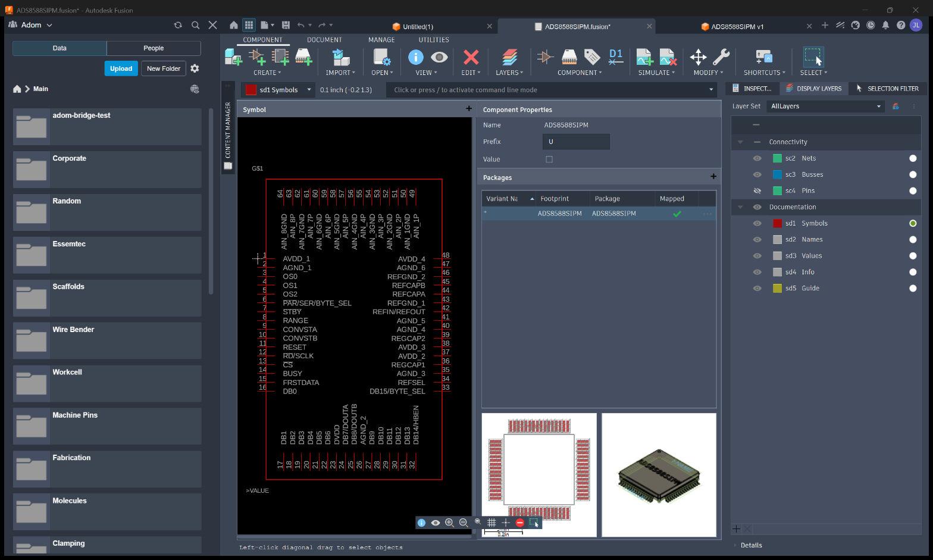The image size is (933, 560).
Task: Switch to the Untitled(1) document tab
Action: (x=418, y=27)
